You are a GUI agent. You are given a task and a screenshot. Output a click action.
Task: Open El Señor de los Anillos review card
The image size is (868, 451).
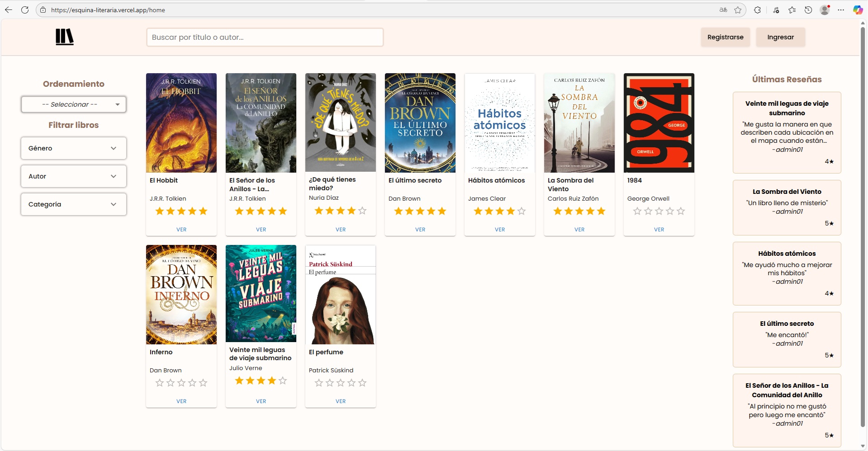(787, 410)
